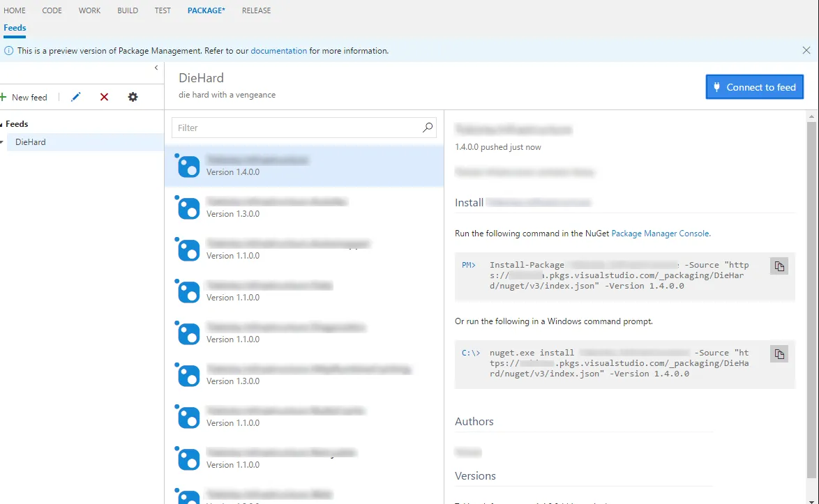
Task: Copy the Install-Package command to clipboard
Action: (779, 266)
